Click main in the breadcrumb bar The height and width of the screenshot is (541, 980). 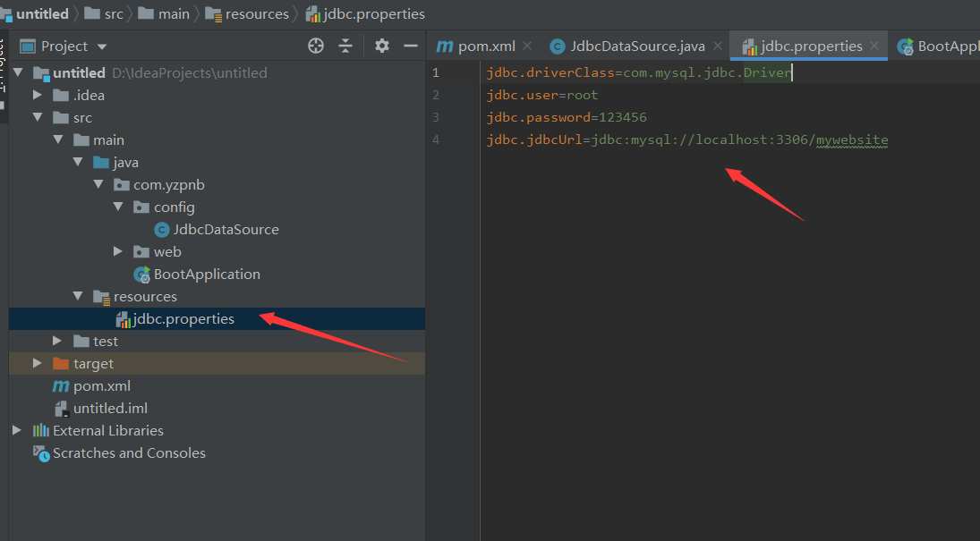click(174, 13)
